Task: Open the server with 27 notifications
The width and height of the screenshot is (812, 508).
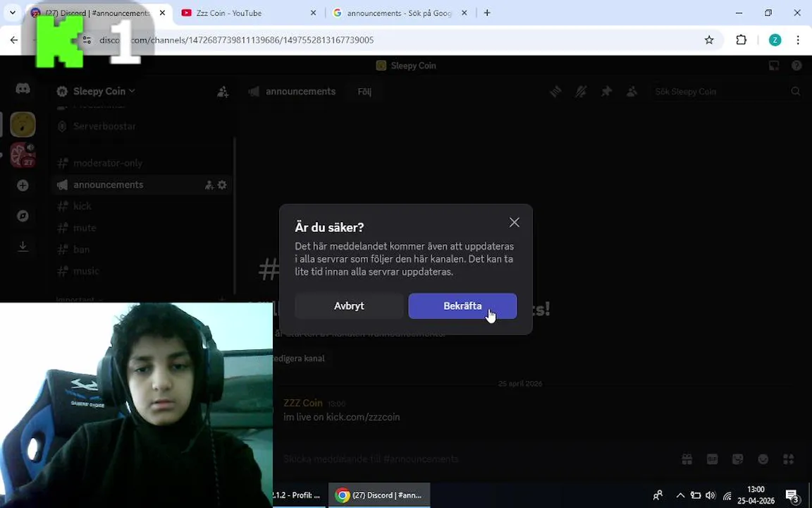Action: tap(23, 155)
